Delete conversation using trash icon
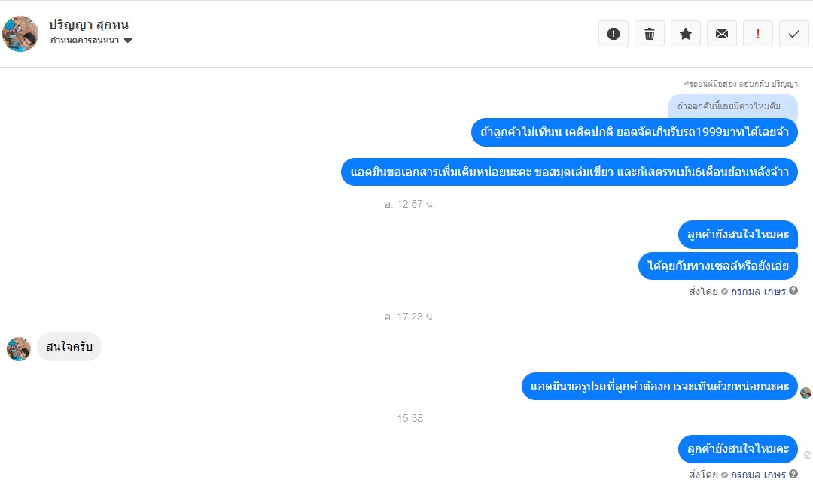The width and height of the screenshot is (813, 504). click(x=650, y=34)
